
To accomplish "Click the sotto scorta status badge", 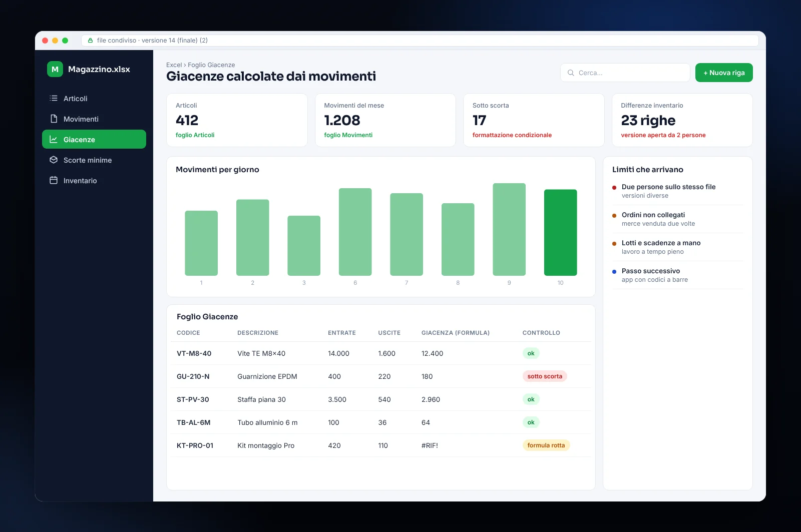I will click(545, 376).
